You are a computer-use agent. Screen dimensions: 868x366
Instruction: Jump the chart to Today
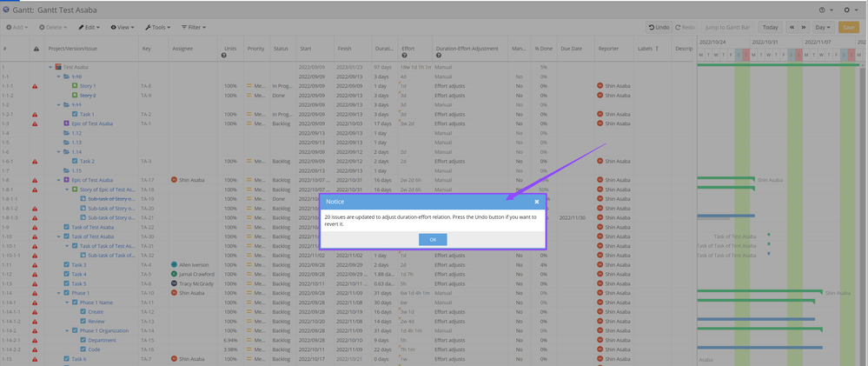770,27
